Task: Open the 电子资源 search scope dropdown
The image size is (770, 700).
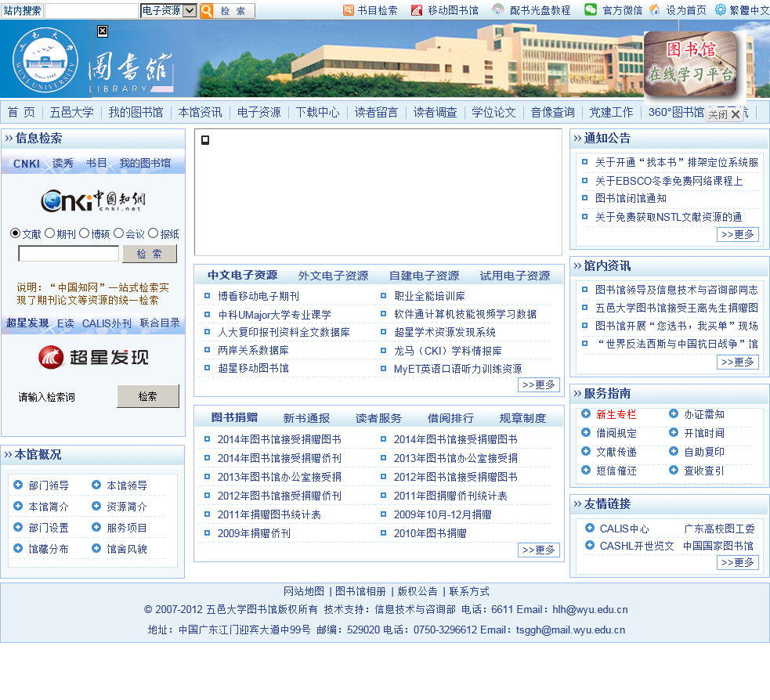Action: 168,10
